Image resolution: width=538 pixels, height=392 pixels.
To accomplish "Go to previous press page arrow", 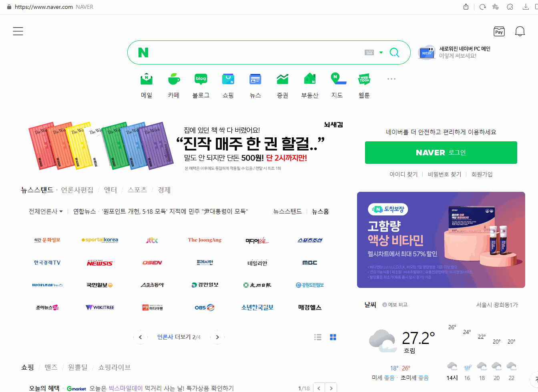I will [141, 337].
